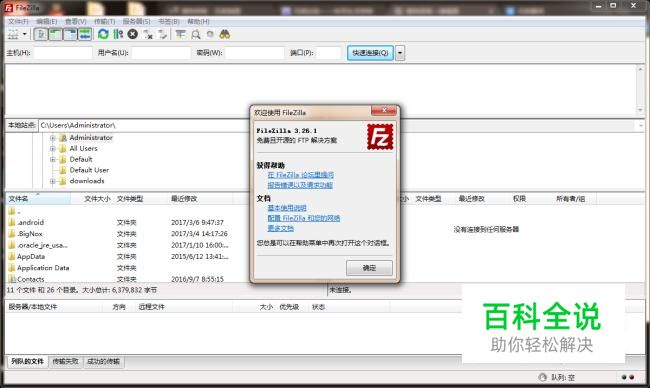Toggle synchronized browsing icon

tap(210, 34)
